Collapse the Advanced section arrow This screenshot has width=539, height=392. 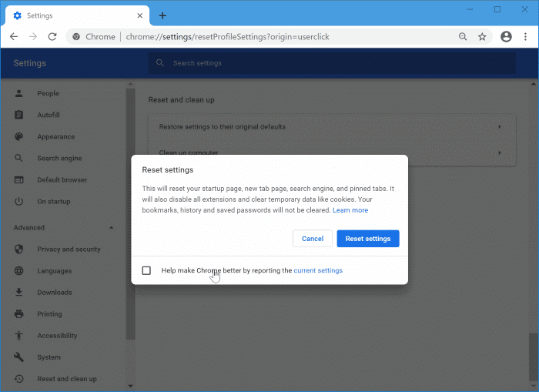click(x=111, y=228)
